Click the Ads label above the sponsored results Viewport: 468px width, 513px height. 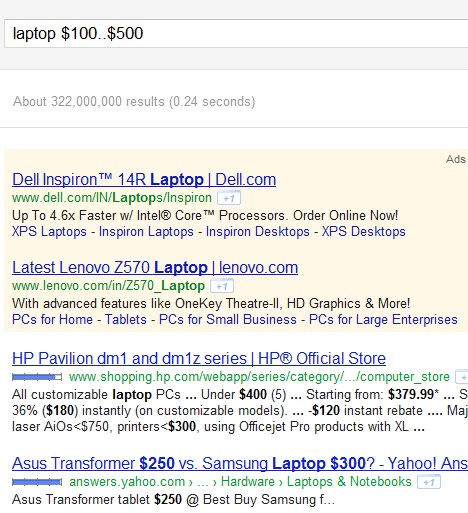[456, 159]
